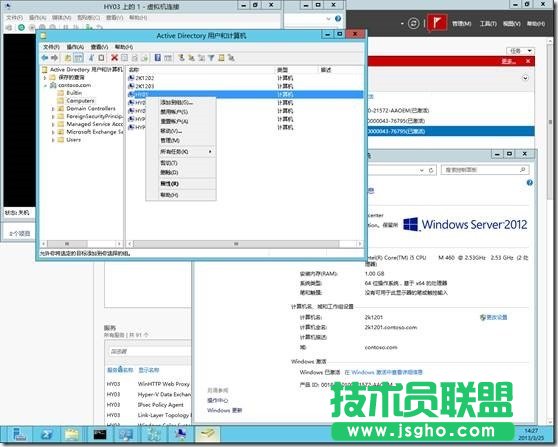
Task: Click the search magnifier in control panel search box
Action: click(522, 170)
